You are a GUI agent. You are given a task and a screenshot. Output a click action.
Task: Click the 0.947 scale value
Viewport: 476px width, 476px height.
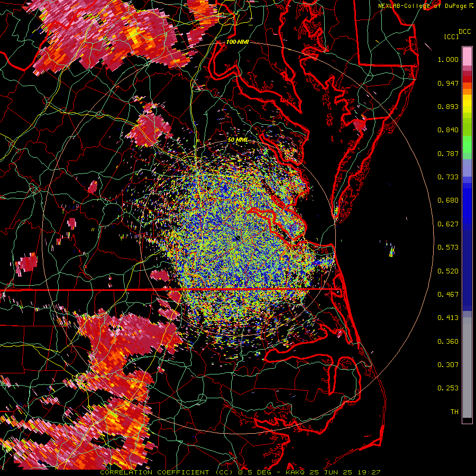[x=448, y=83]
